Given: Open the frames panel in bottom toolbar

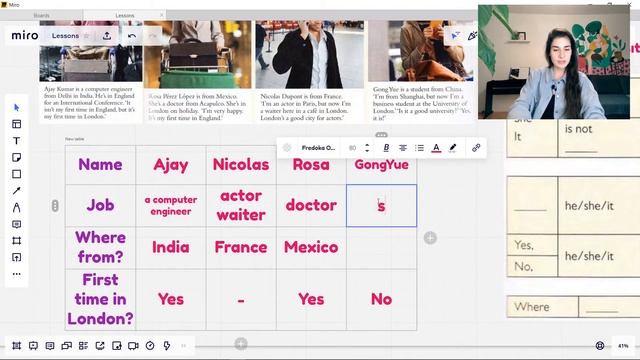Looking at the screenshot, I should 16,346.
